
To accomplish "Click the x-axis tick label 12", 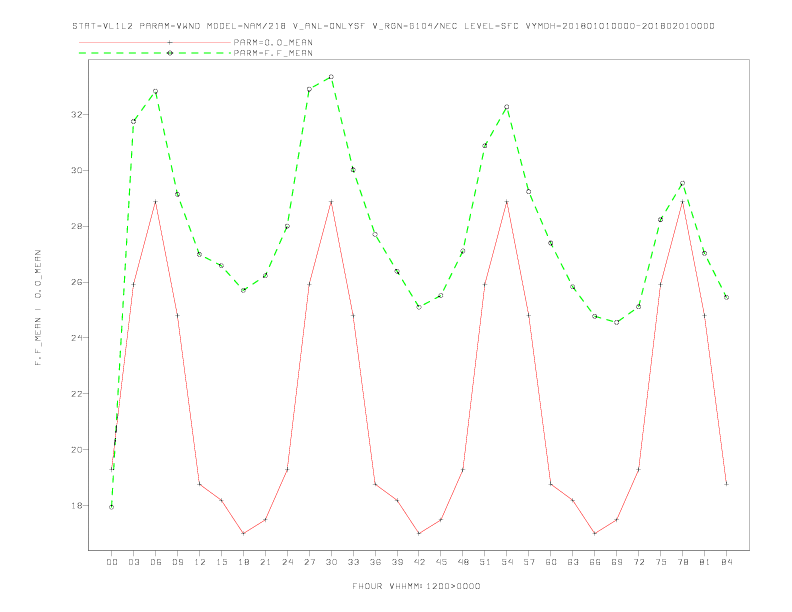I will pos(200,562).
